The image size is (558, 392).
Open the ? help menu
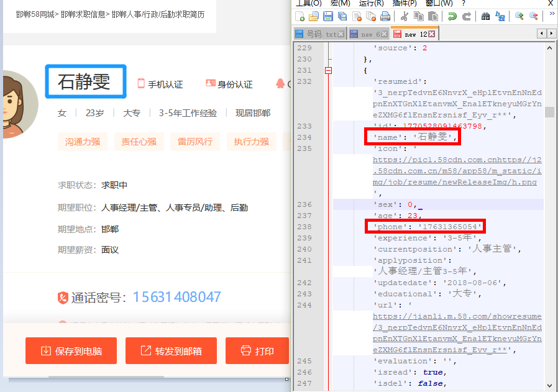(x=464, y=3)
